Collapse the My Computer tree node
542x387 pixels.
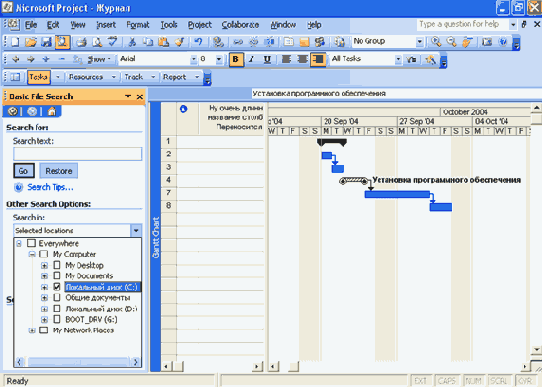click(x=32, y=254)
